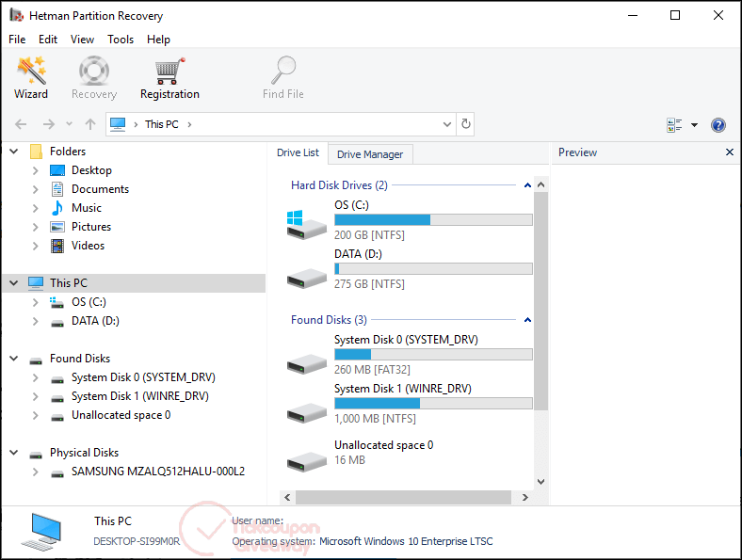Select the Drive List tab
Viewport: 742px width, 560px height.
298,152
